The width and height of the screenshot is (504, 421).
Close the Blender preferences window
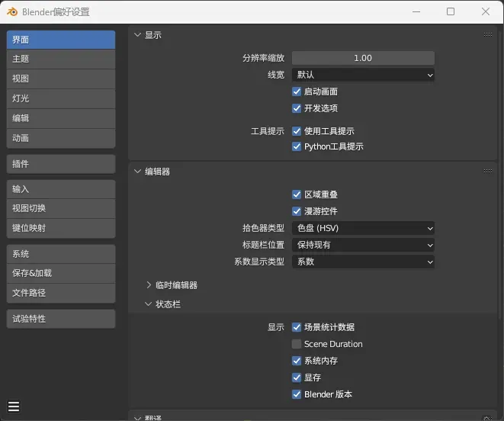[x=486, y=11]
